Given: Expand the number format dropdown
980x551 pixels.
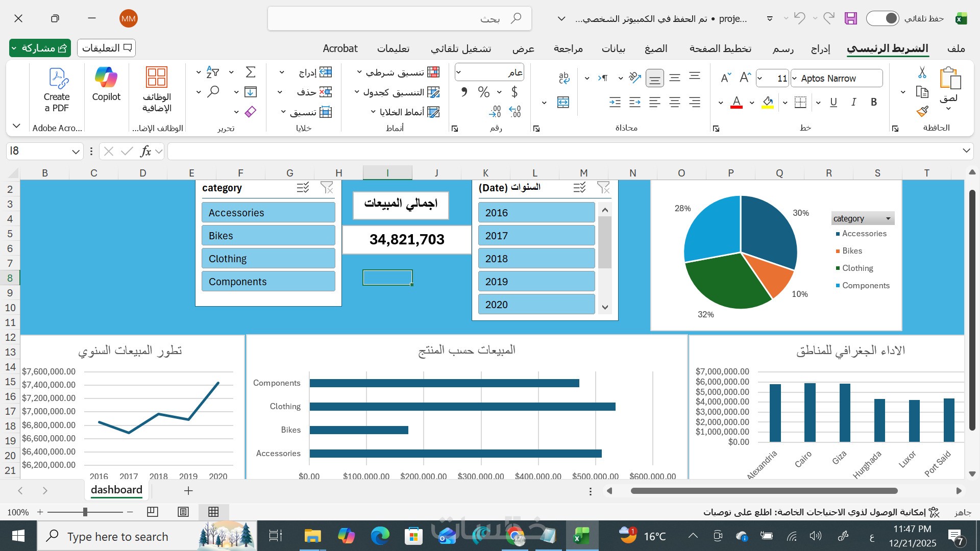Looking at the screenshot, I should [x=458, y=72].
